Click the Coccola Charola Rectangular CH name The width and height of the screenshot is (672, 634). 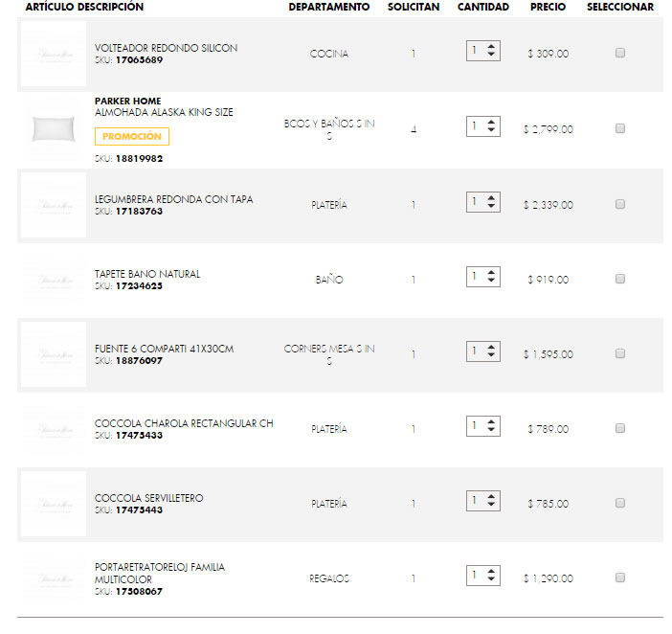(x=184, y=423)
